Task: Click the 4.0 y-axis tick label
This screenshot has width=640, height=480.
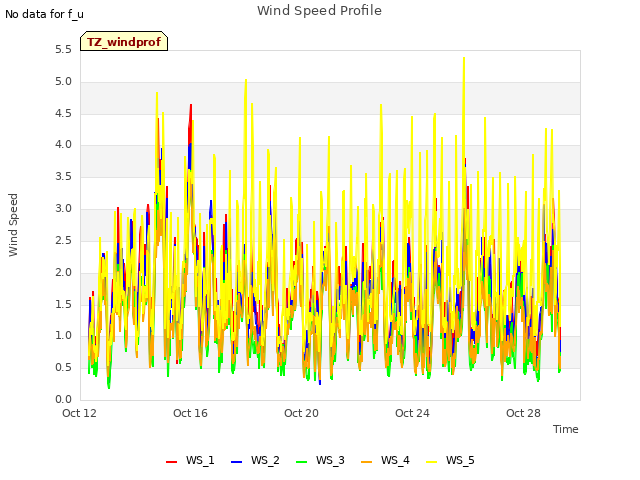Action: (63, 144)
